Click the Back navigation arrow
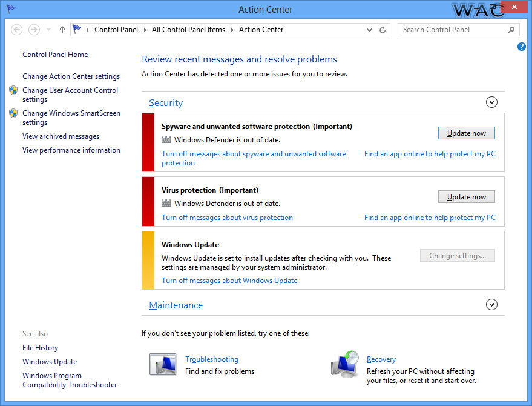 pyautogui.click(x=16, y=30)
